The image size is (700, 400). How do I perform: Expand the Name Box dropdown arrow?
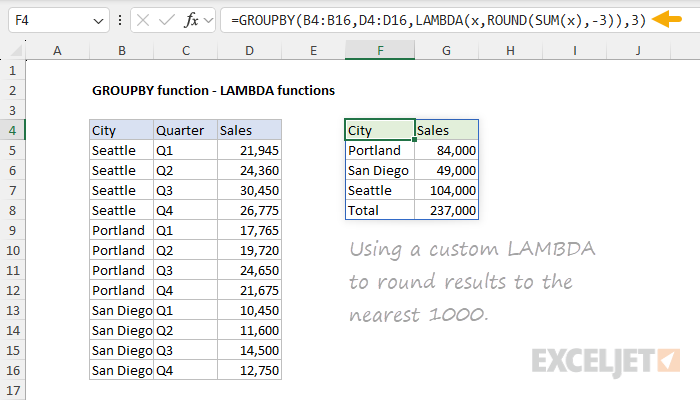pos(98,21)
